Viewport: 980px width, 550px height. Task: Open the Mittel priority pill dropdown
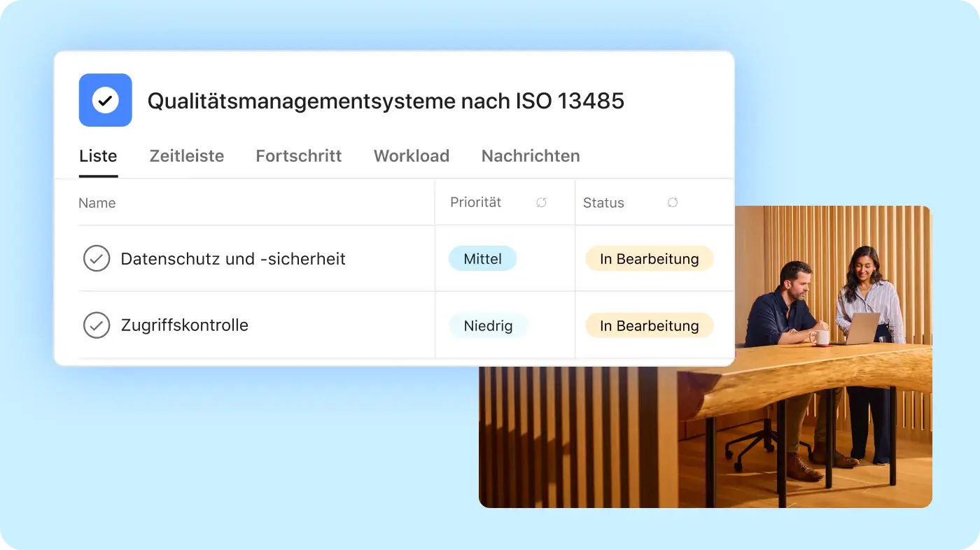click(482, 259)
